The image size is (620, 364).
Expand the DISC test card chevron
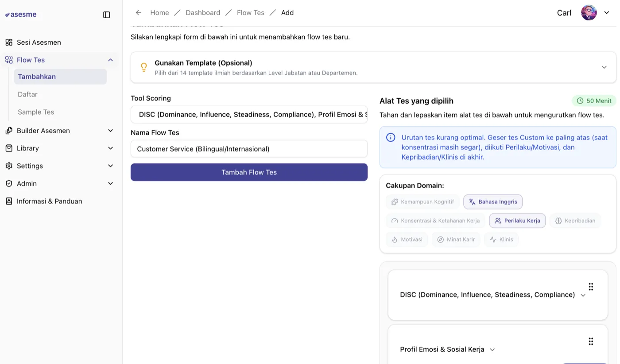click(583, 295)
